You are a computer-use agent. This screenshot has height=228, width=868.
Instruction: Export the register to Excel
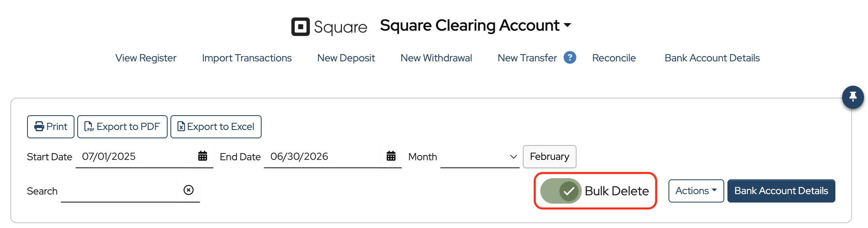[x=216, y=127]
